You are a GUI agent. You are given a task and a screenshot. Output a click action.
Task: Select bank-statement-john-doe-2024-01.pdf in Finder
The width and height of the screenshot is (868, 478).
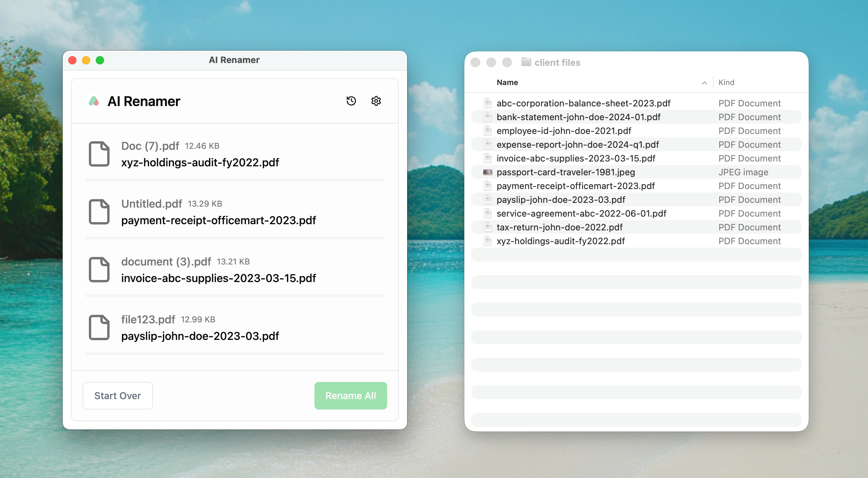[578, 117]
